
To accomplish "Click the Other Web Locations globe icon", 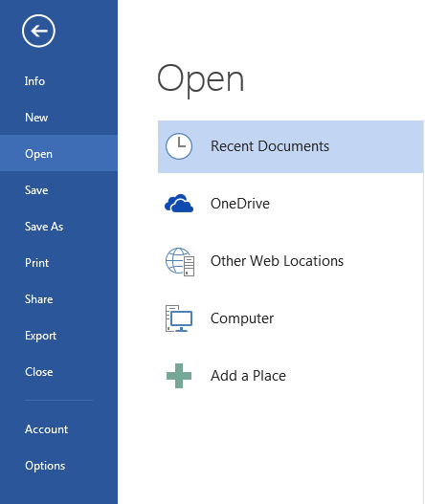I will pyautogui.click(x=180, y=262).
